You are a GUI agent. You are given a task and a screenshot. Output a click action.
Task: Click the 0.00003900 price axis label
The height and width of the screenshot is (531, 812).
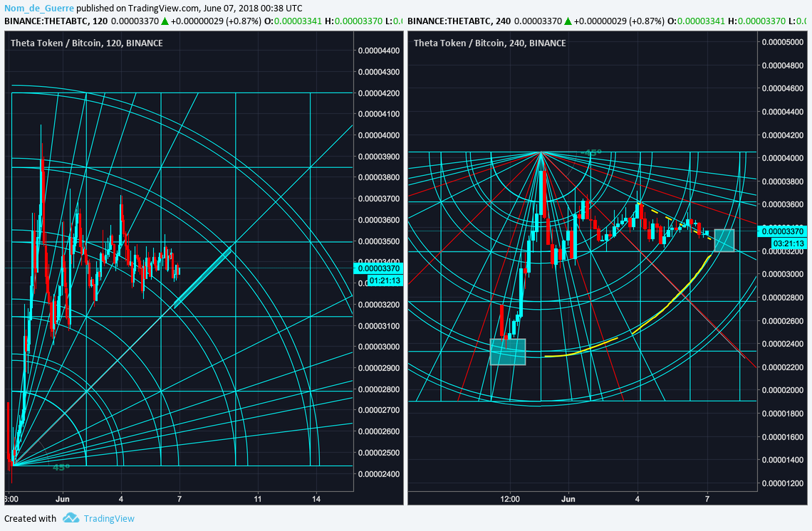pos(378,157)
